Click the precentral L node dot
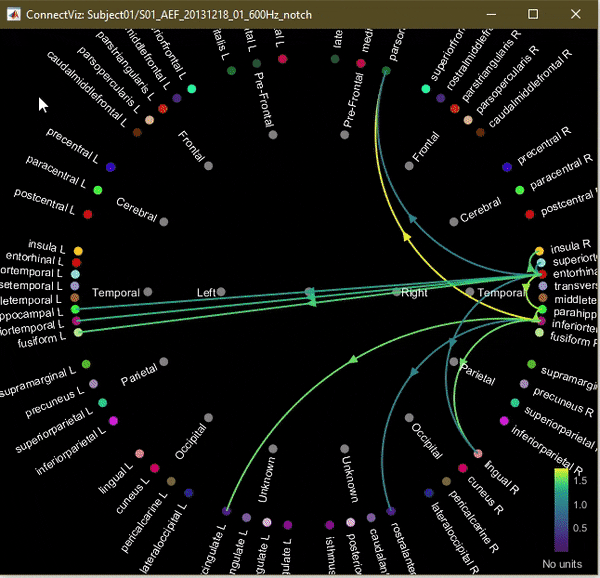The width and height of the screenshot is (600, 578). [110, 167]
